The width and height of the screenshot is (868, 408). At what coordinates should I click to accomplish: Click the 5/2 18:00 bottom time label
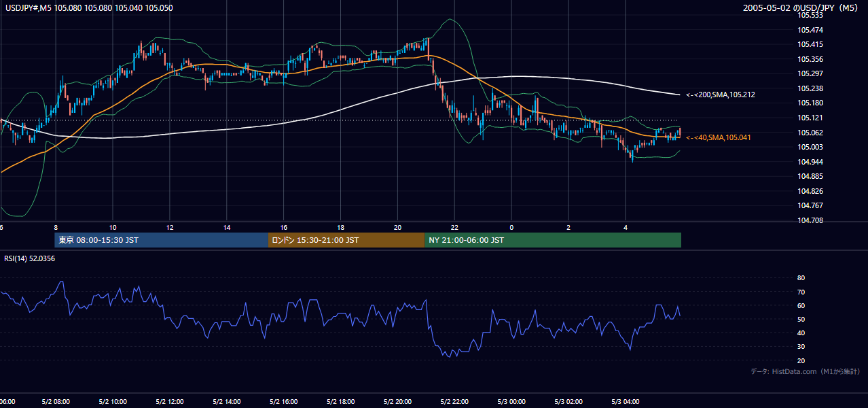tap(341, 402)
